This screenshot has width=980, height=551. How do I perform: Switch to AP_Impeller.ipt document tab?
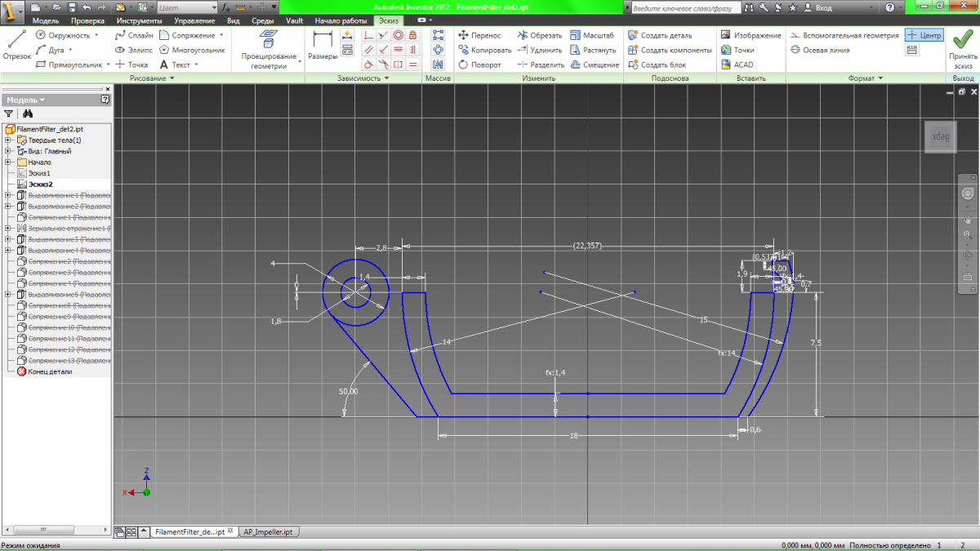[x=269, y=531]
